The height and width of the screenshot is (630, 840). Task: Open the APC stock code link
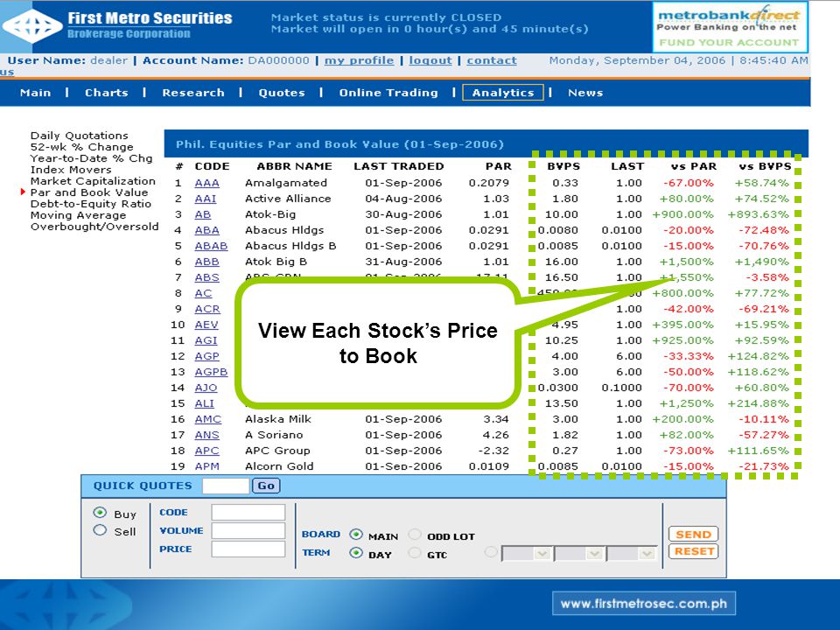coord(206,451)
